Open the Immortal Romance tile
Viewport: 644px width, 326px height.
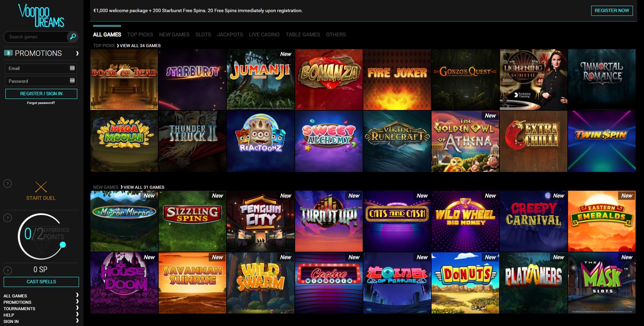pyautogui.click(x=602, y=80)
